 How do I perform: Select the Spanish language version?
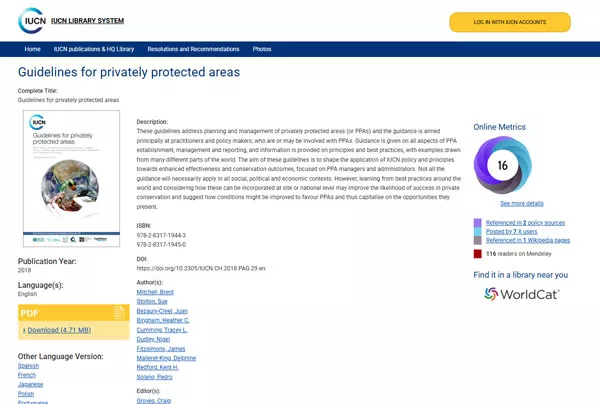click(x=29, y=367)
